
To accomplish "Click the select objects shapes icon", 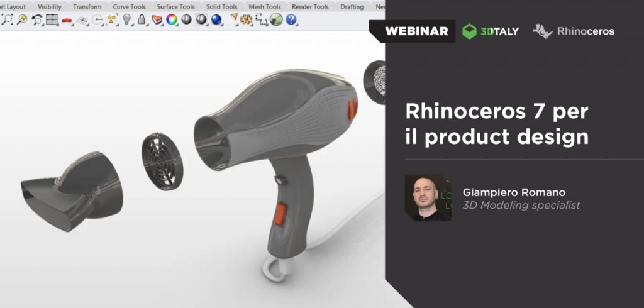I will click(111, 19).
